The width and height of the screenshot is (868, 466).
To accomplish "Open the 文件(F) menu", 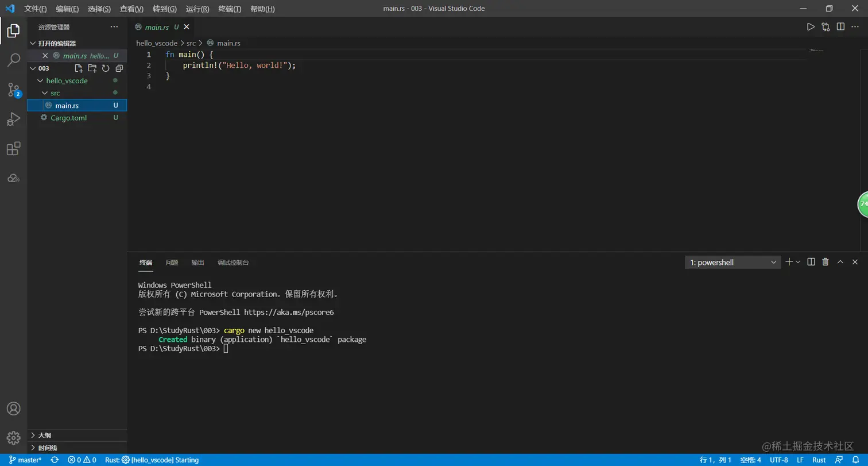I will coord(36,9).
